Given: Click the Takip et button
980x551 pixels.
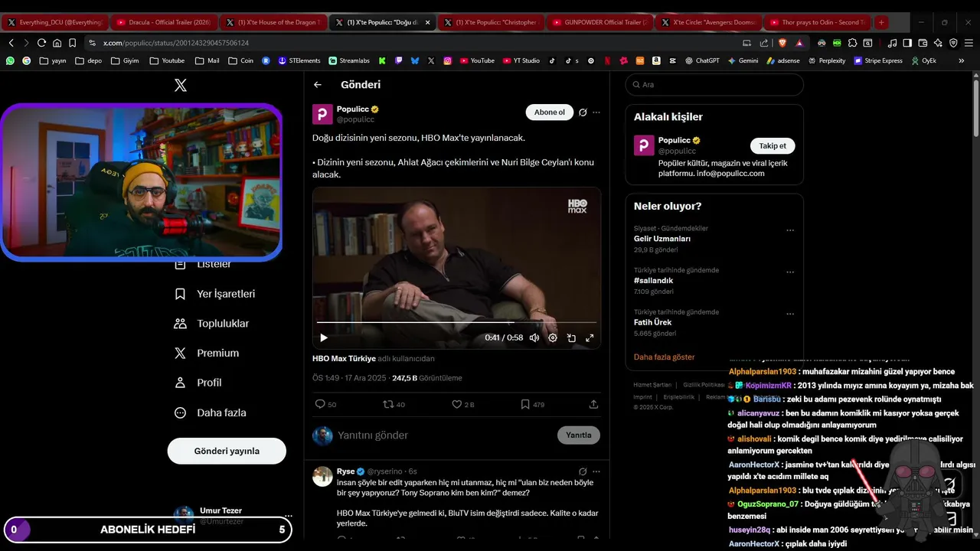Looking at the screenshot, I should pyautogui.click(x=773, y=145).
